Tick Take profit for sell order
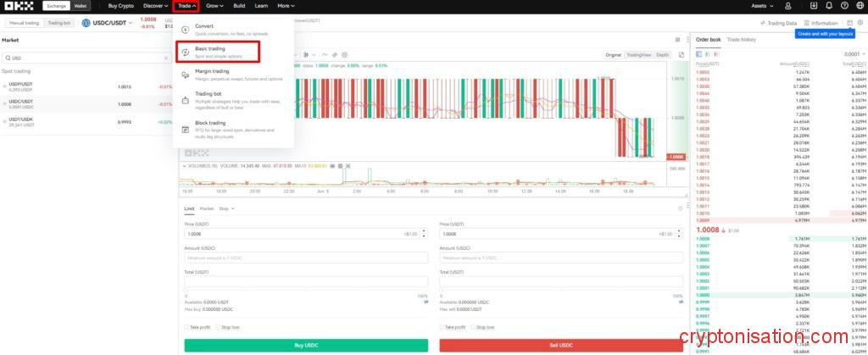 click(x=442, y=326)
